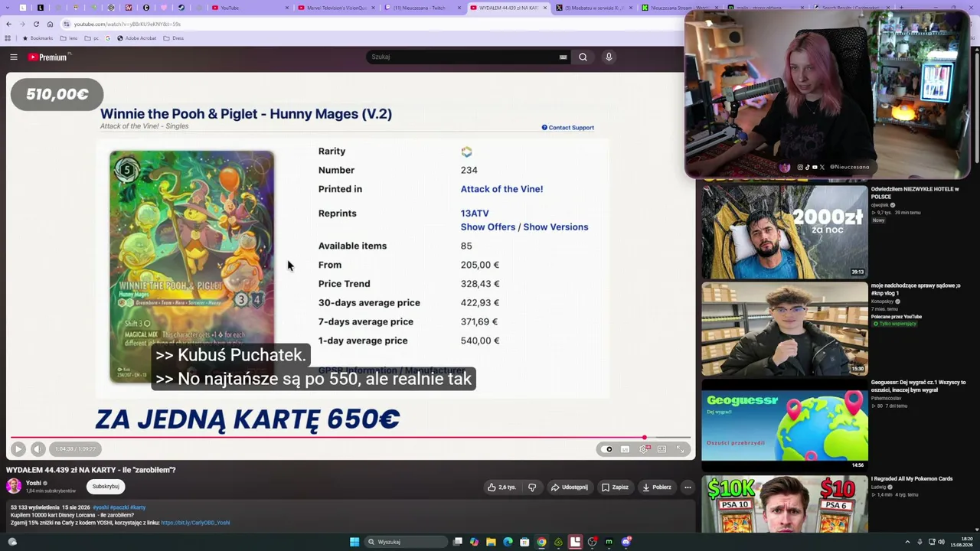Screen dimensions: 980x551
Task: Seek on the red video progress bar
Action: pyautogui.click(x=351, y=438)
